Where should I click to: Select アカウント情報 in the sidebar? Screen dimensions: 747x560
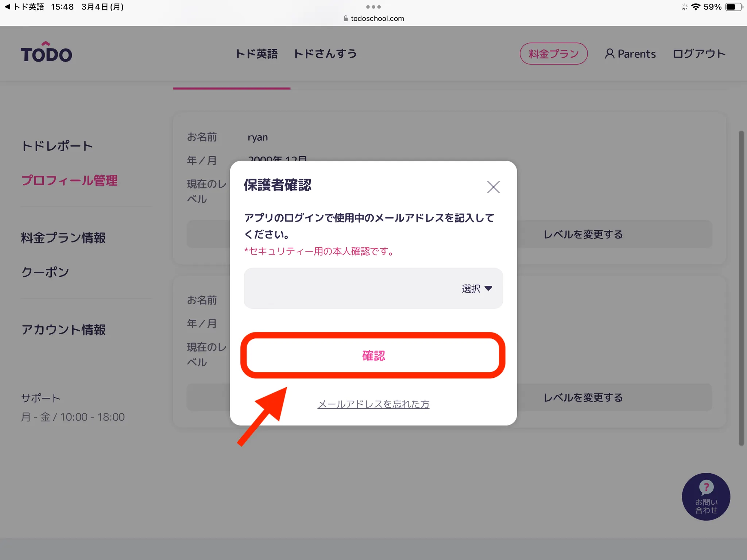pyautogui.click(x=63, y=330)
